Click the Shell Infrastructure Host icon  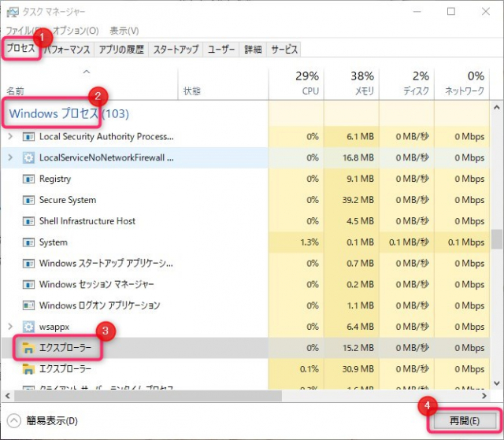click(x=28, y=221)
